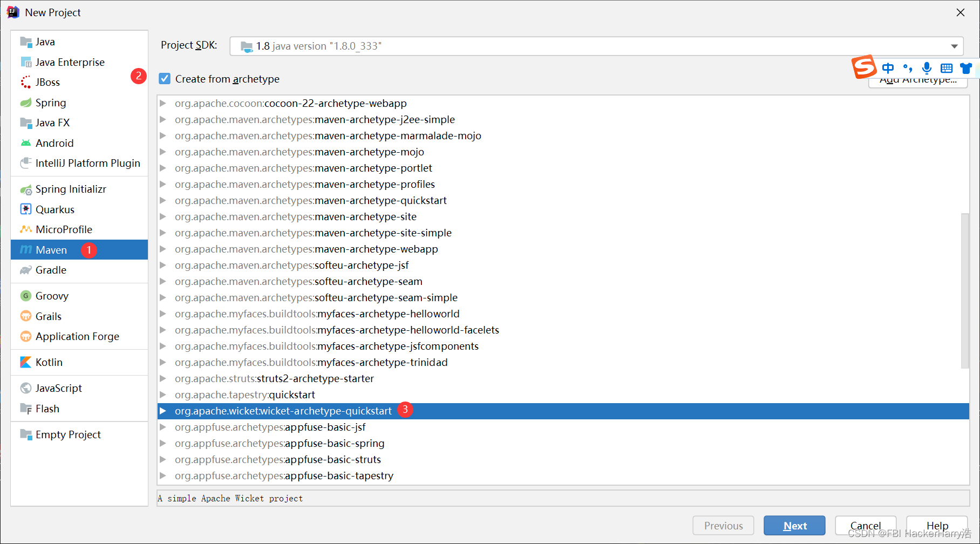980x544 pixels.
Task: Click the Groovy green G icon
Action: tap(26, 296)
